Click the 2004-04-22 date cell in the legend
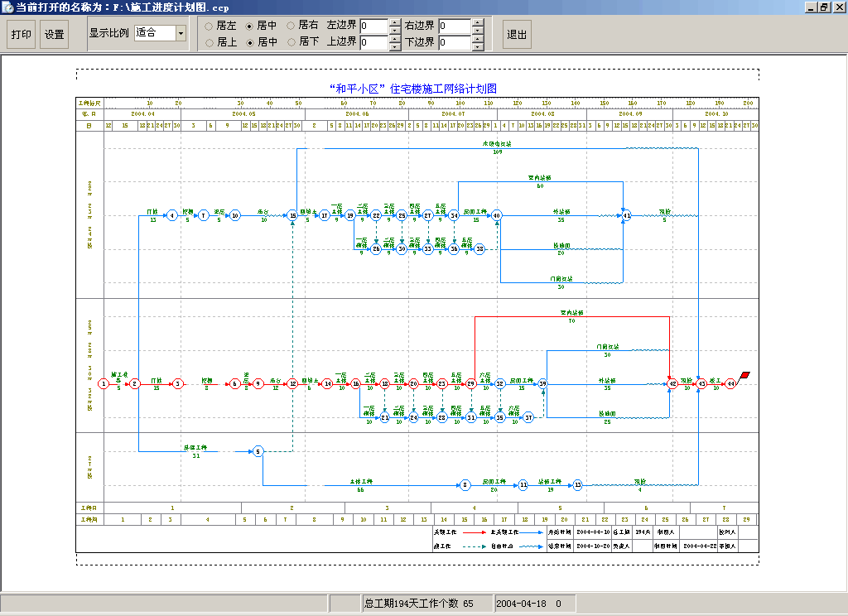848x616 pixels. pos(700,546)
